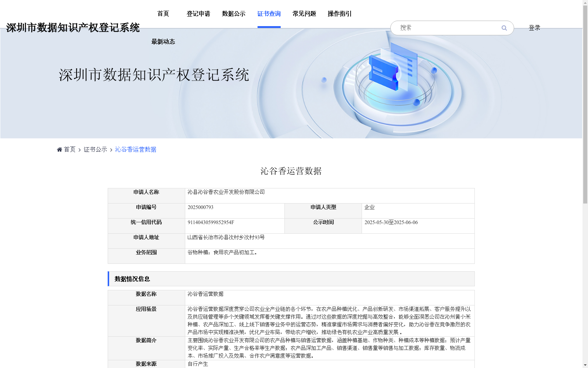The image size is (588, 368).
Task: Click the scrollbar down arrow
Action: point(585,365)
